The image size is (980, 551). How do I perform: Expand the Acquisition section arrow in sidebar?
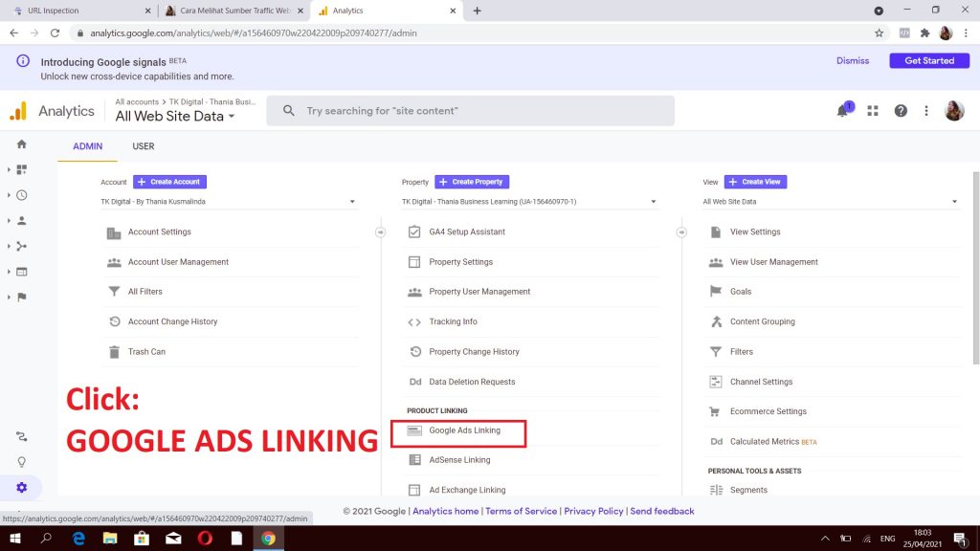9,246
